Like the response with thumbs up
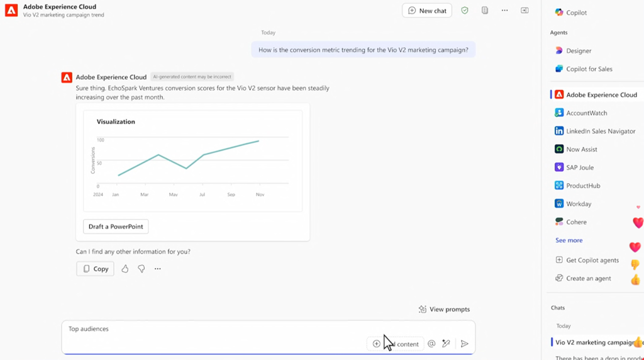The height and width of the screenshot is (360, 644). click(125, 269)
